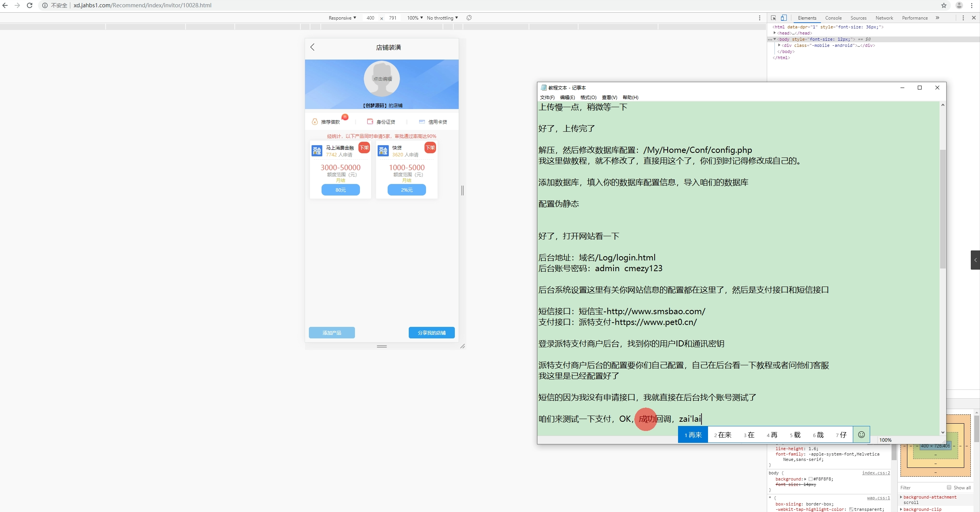Click Notepad scrollbar down arrow

pyautogui.click(x=943, y=432)
